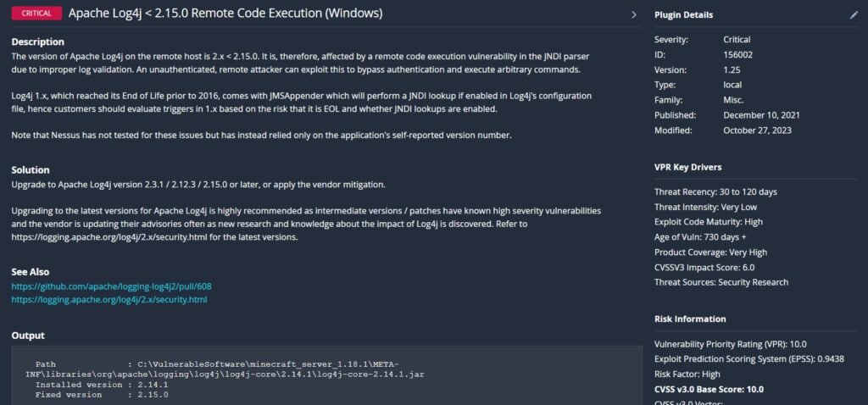Click the red CRITICAL severity badge

click(x=36, y=14)
